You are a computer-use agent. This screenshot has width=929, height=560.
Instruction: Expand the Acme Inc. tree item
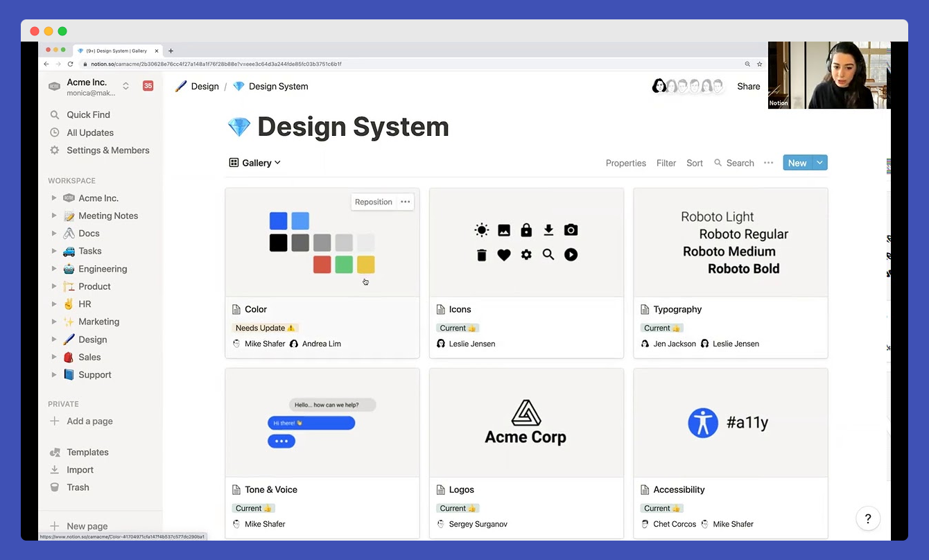coord(54,198)
